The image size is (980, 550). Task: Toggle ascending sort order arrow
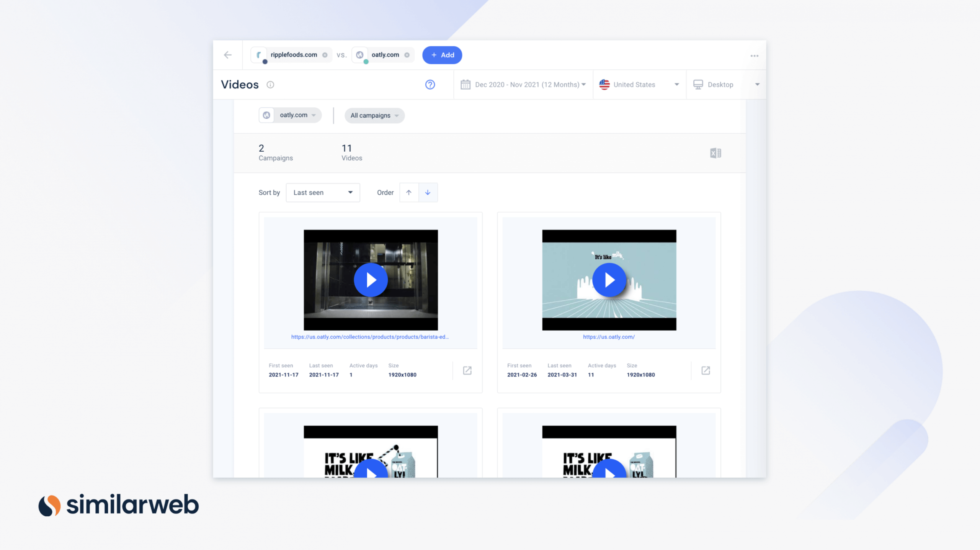(409, 193)
